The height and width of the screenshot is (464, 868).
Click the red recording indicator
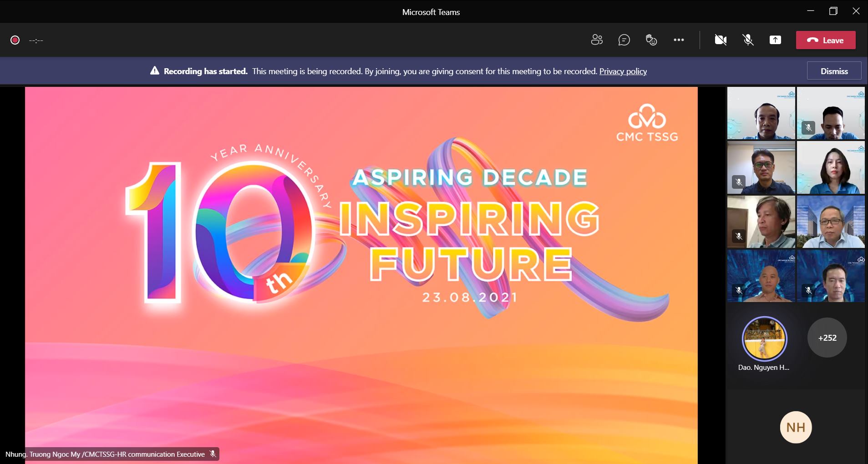pos(15,40)
